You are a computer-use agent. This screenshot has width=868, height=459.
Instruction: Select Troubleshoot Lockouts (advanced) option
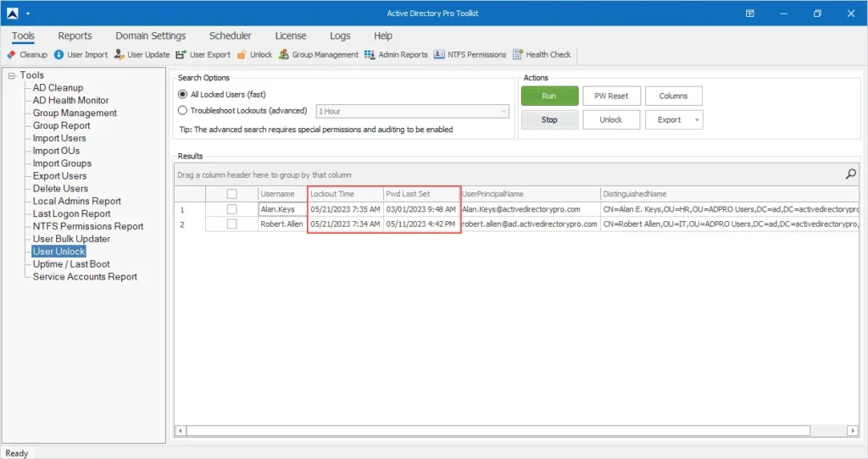242,111
